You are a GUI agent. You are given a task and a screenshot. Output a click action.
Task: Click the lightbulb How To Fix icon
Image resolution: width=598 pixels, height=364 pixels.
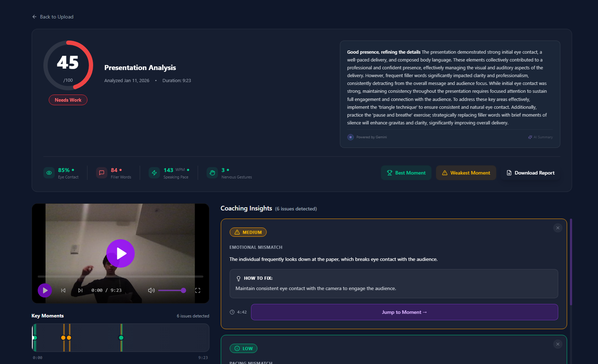pos(239,278)
